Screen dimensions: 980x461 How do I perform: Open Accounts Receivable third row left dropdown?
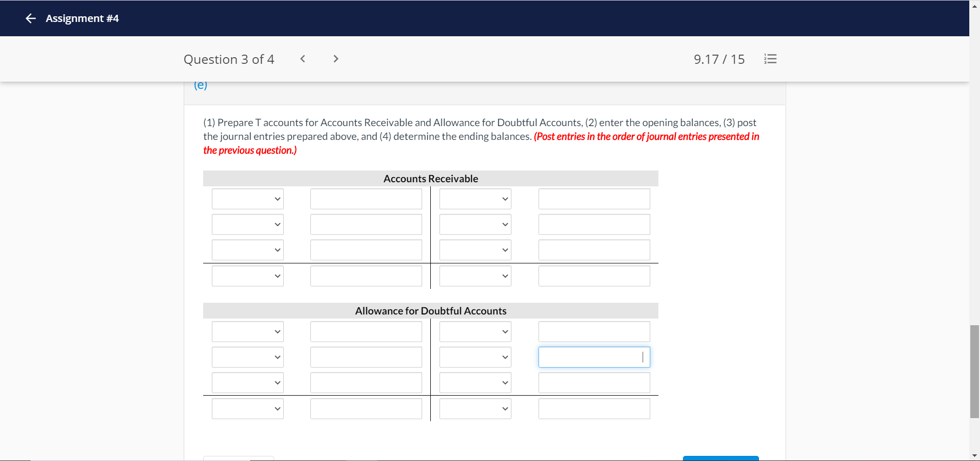tap(248, 250)
